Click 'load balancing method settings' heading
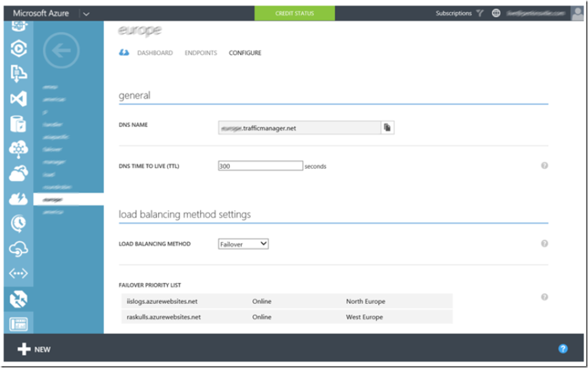This screenshot has height=368, width=588. 185,214
